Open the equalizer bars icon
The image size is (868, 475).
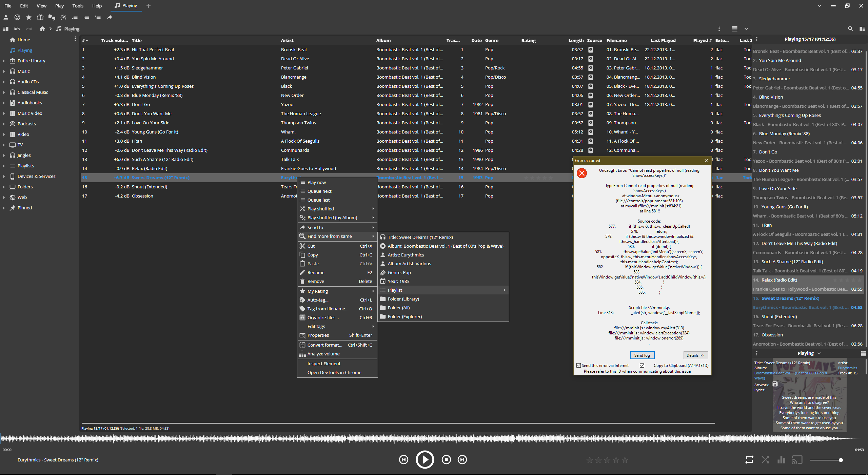pos(781,460)
